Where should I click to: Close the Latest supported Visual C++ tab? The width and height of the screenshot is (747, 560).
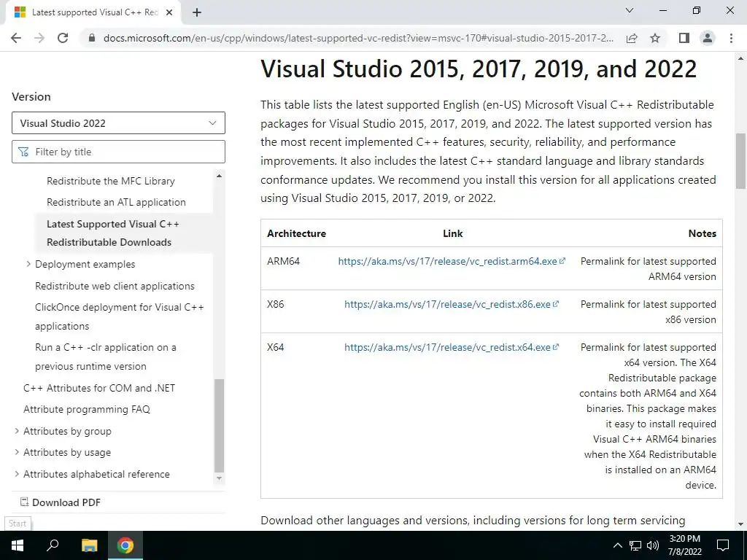169,13
